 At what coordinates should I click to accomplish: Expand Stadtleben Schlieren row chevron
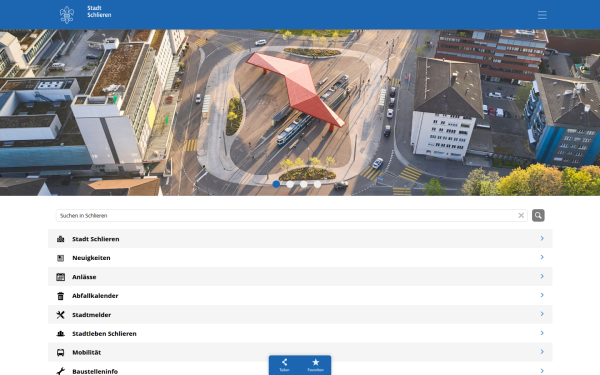542,333
